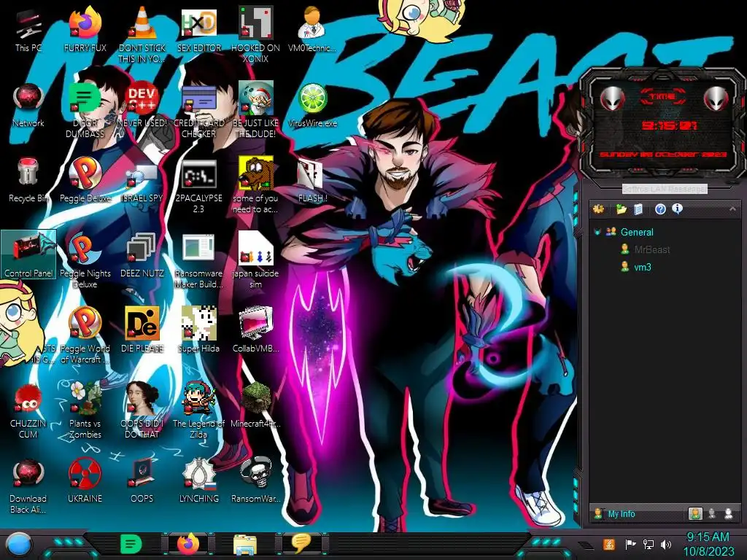
Task: Collapse the General group in user list
Action: point(597,232)
